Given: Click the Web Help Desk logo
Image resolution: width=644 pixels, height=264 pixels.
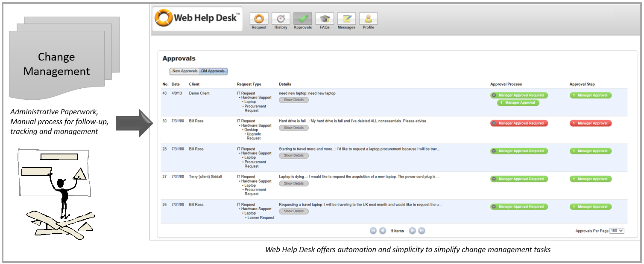Looking at the screenshot, I should pyautogui.click(x=197, y=18).
